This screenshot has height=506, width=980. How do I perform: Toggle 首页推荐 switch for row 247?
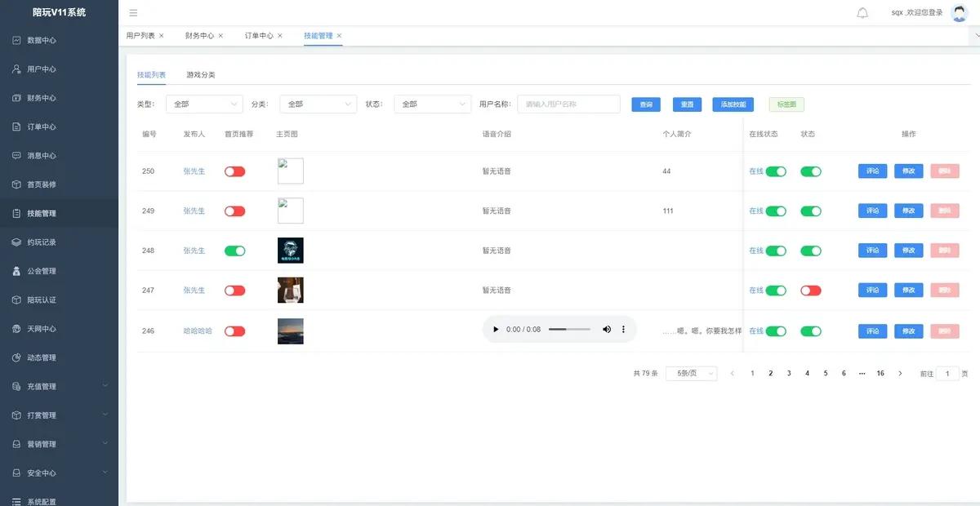(x=234, y=291)
